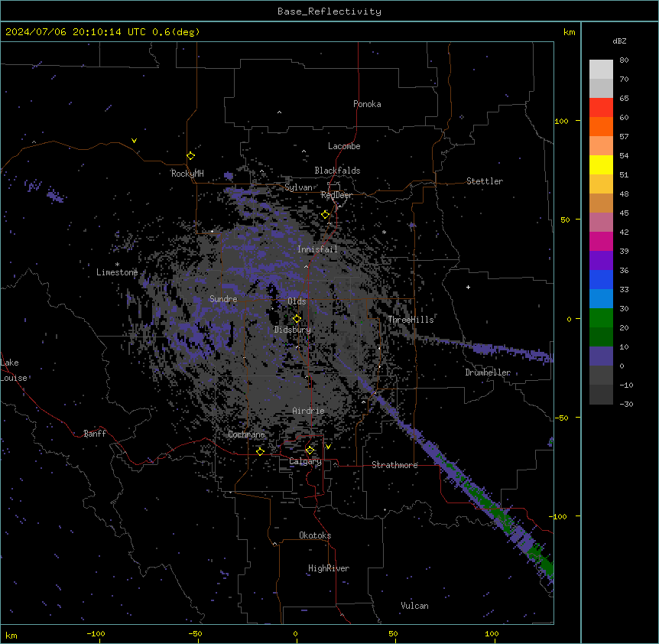Click the Cochrane label
Image resolution: width=659 pixels, height=644 pixels.
coord(246,434)
